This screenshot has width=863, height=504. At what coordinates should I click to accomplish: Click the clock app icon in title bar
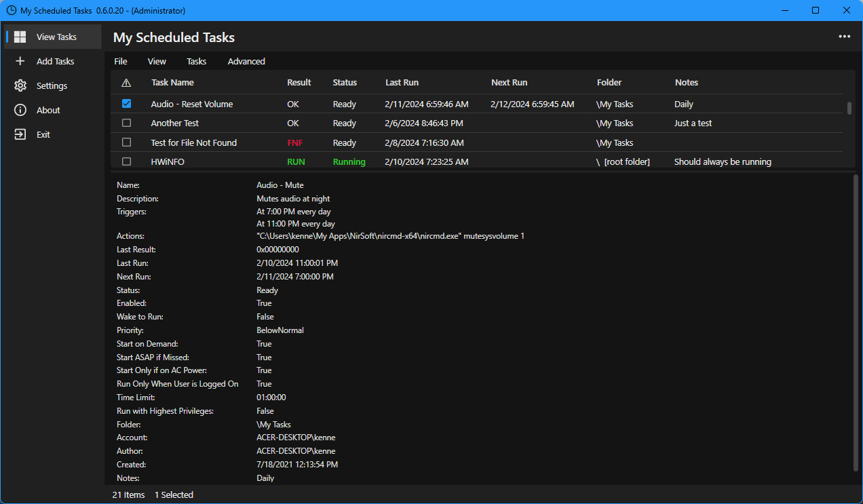[11, 10]
